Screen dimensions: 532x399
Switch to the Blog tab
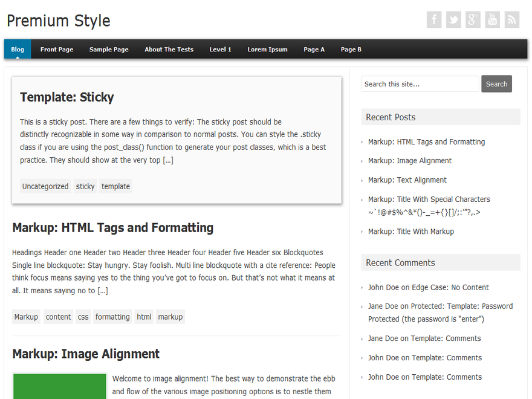17,49
